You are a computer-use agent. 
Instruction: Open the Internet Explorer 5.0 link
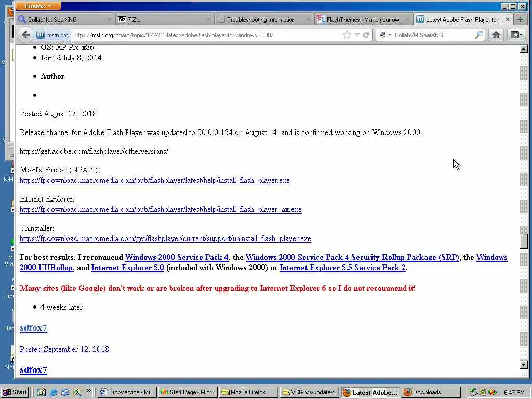point(128,268)
